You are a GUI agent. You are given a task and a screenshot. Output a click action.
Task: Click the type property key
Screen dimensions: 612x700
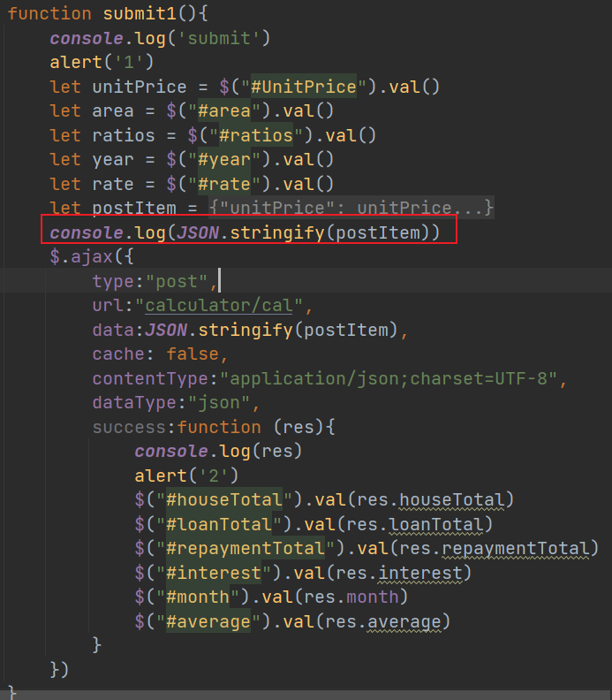(x=113, y=282)
